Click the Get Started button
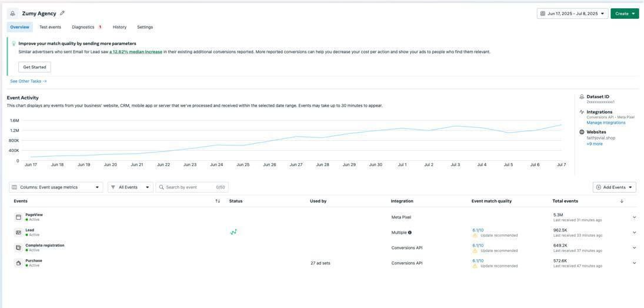644x308 pixels. click(35, 67)
